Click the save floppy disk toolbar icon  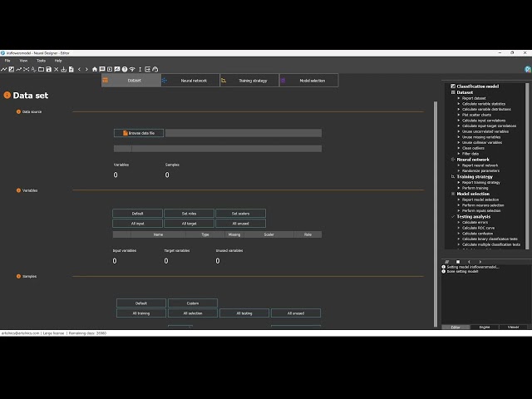pyautogui.click(x=48, y=69)
